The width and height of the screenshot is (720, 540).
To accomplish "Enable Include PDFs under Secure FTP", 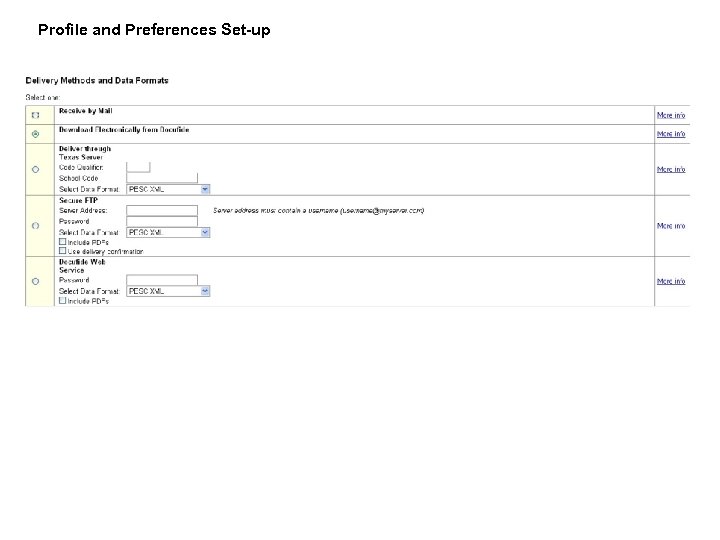I will click(x=63, y=241).
